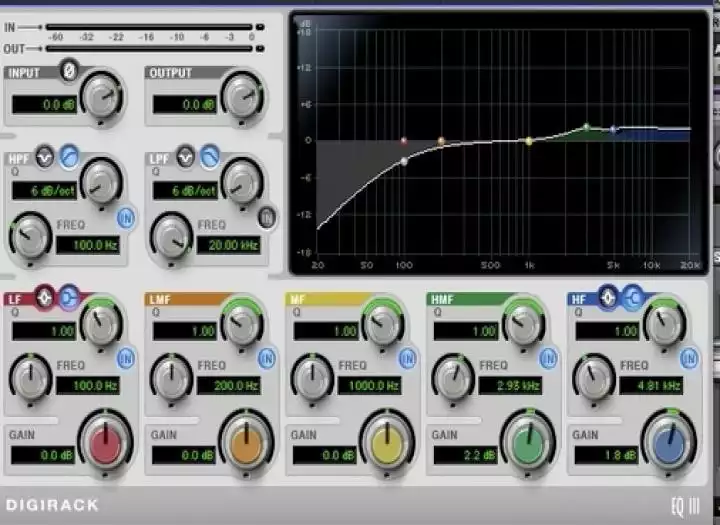Screen dimensions: 720x525
Task: Click the green HMF gain knob
Action: pos(528,443)
